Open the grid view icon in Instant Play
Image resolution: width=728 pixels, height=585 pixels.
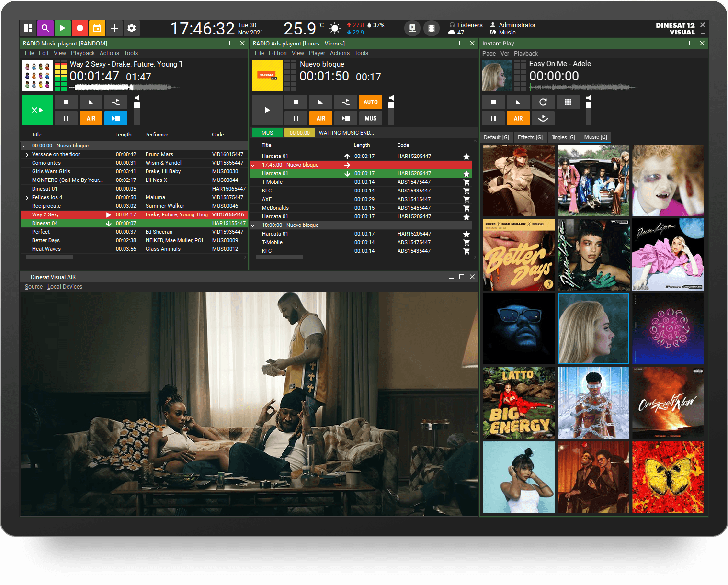point(568,101)
